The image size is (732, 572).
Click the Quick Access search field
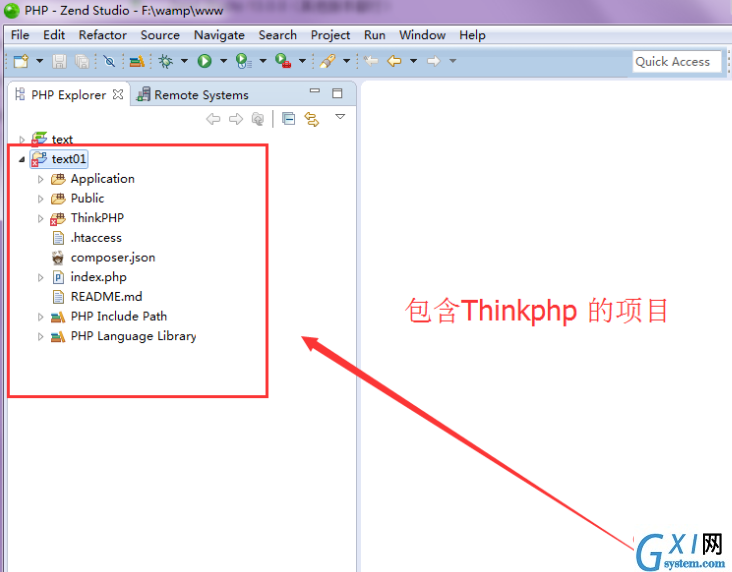(676, 62)
